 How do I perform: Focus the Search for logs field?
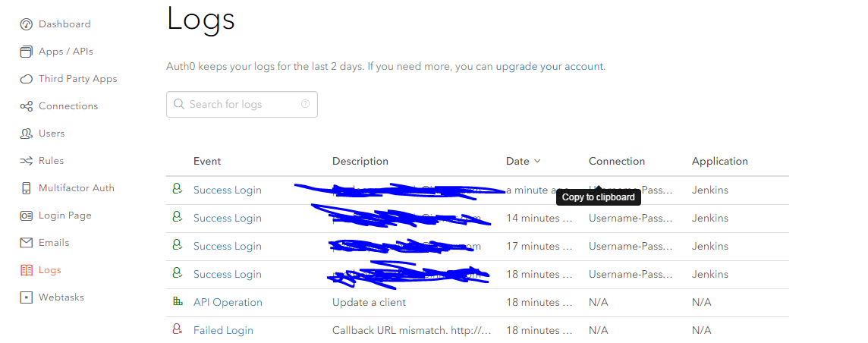pyautogui.click(x=242, y=104)
